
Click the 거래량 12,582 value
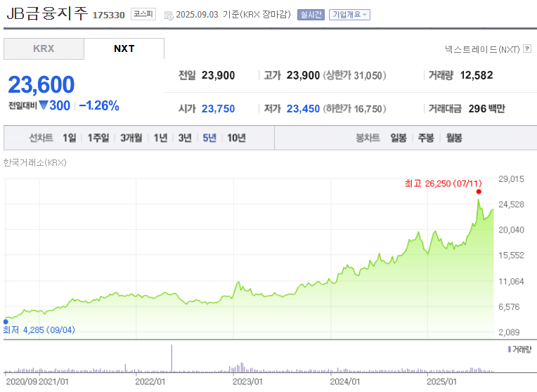click(477, 75)
